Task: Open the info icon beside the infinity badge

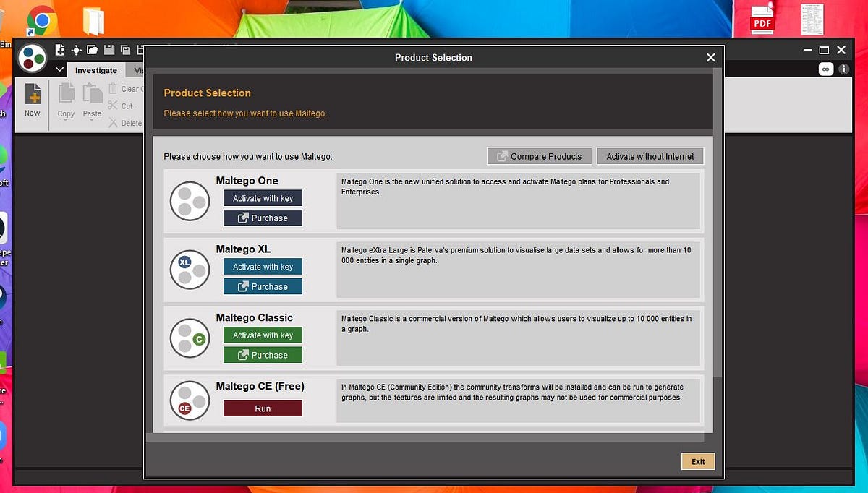Action: click(x=843, y=69)
